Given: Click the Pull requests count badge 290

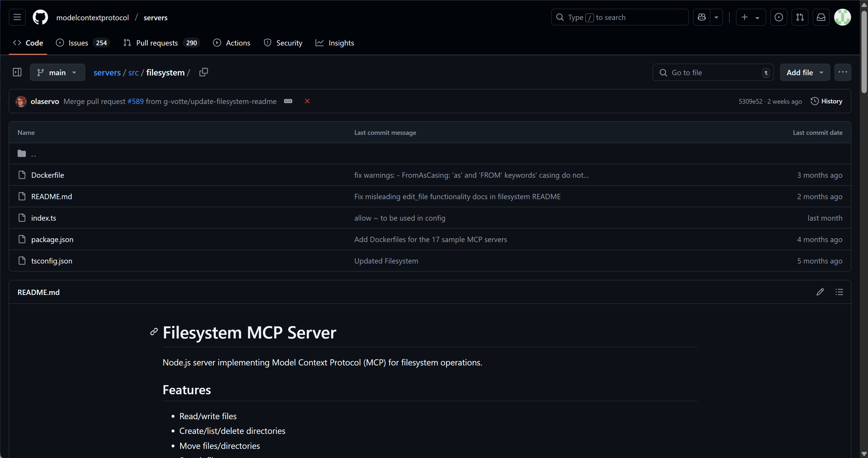Looking at the screenshot, I should click(192, 43).
